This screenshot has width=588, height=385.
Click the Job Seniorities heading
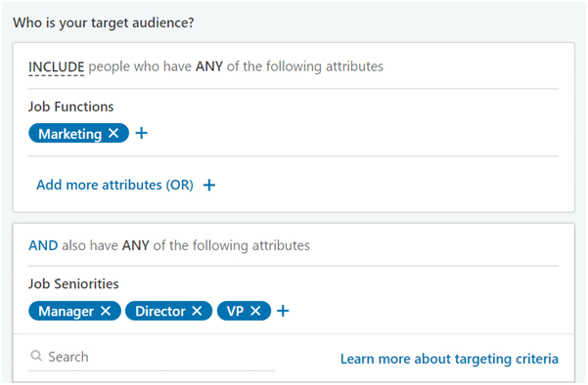73,284
